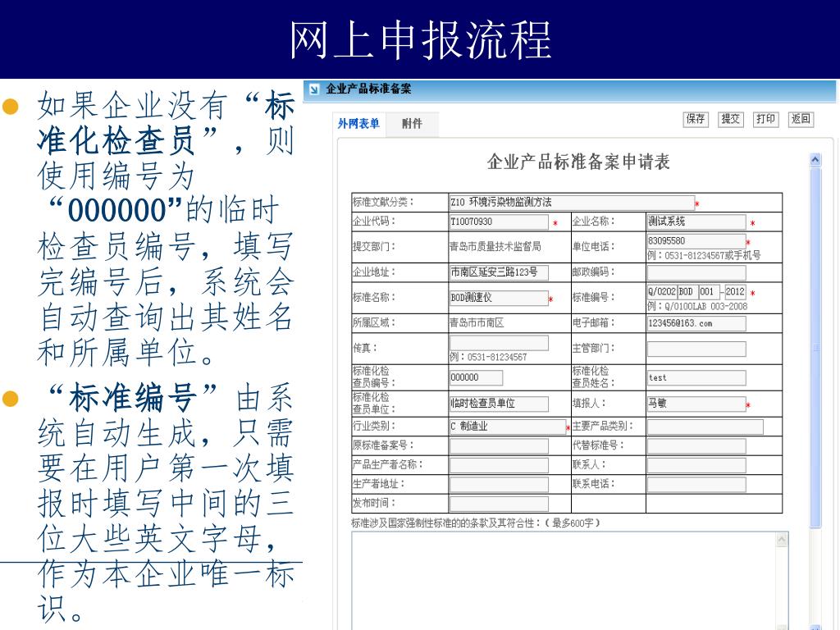
Task: Click the 企业产品标准备案申请表 heading
Action: pos(578,162)
